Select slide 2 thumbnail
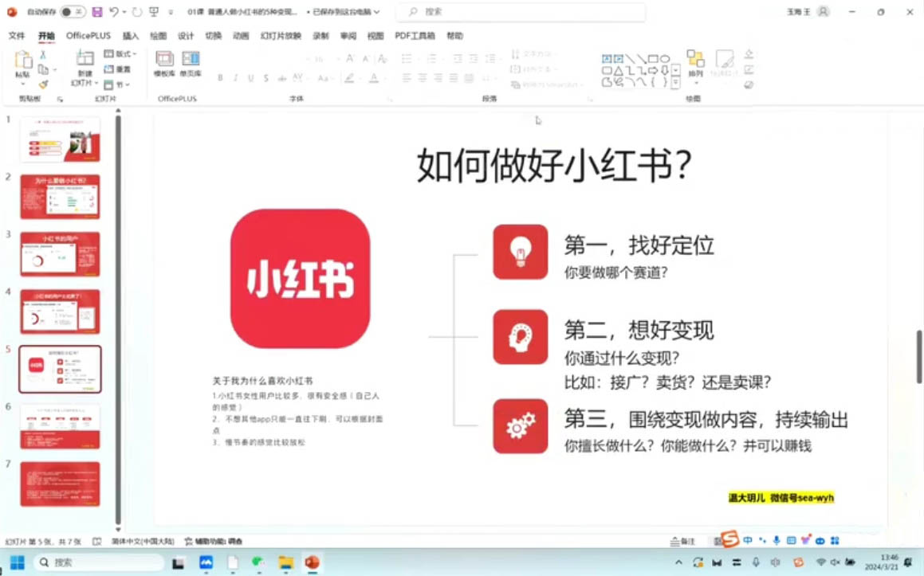The height and width of the screenshot is (576, 924). coord(60,197)
